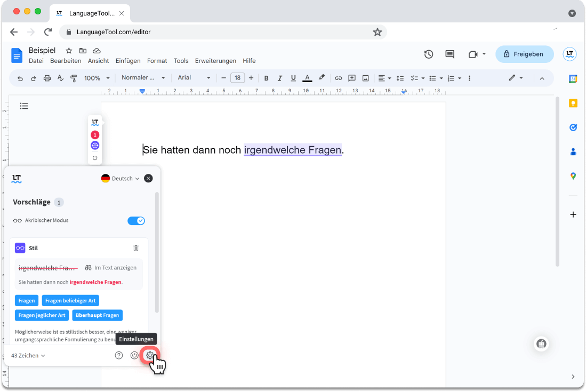
Task: Open the Bearbeiten menu
Action: tap(66, 61)
